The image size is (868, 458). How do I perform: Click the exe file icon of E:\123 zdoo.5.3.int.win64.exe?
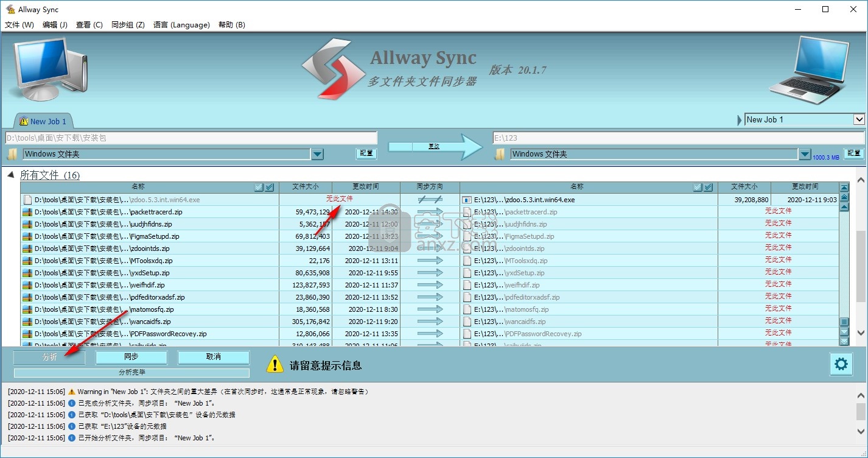[467, 200]
